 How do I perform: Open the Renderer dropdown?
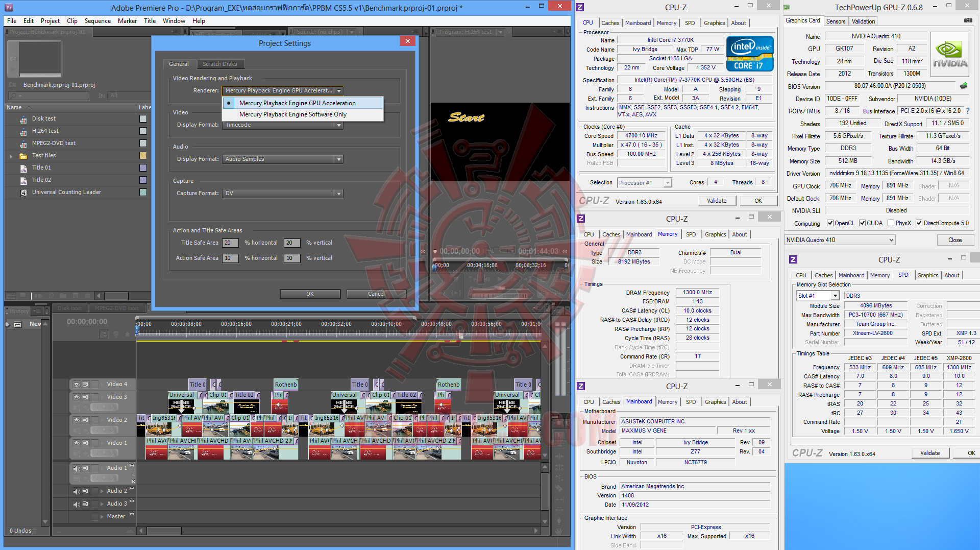pyautogui.click(x=283, y=91)
